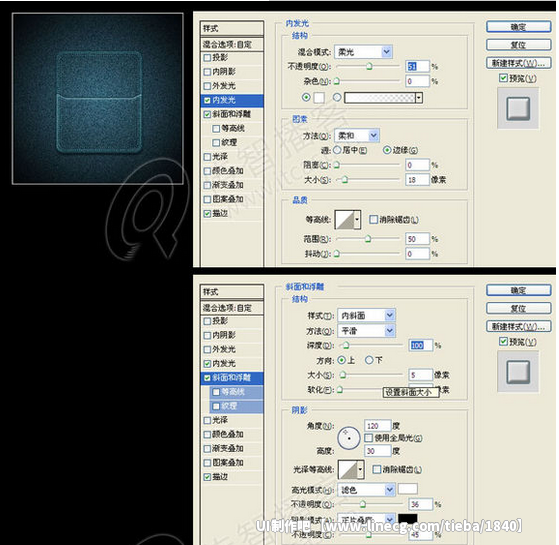Select the solid color radio in Inner Glow

(306, 97)
